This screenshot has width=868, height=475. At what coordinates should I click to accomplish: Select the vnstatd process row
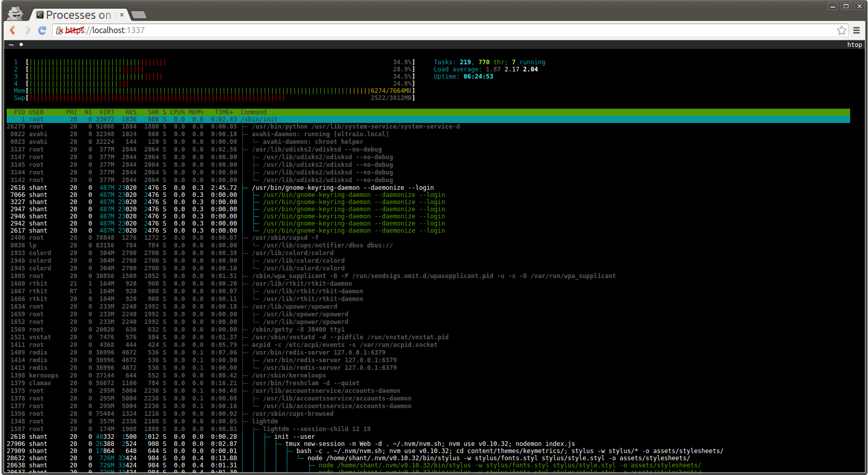(428, 337)
